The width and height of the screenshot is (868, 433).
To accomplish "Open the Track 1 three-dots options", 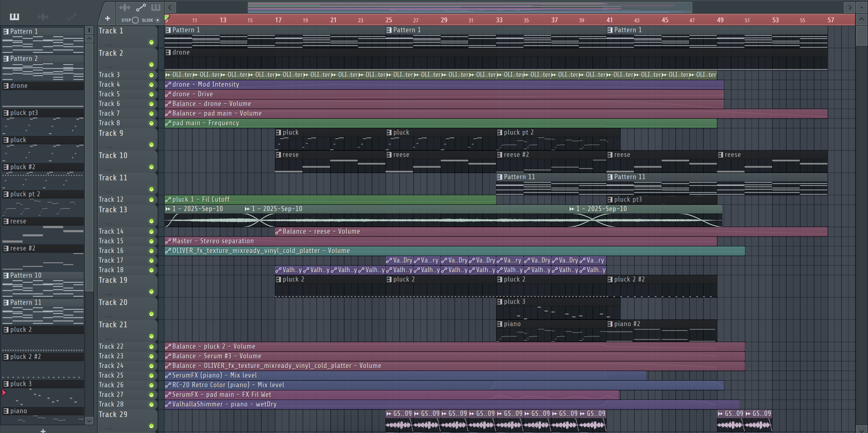I will [108, 45].
